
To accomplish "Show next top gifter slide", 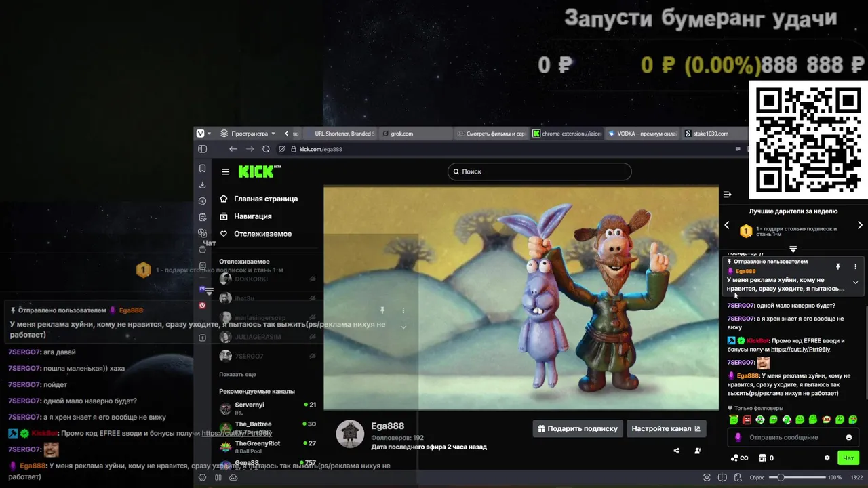I will [860, 225].
